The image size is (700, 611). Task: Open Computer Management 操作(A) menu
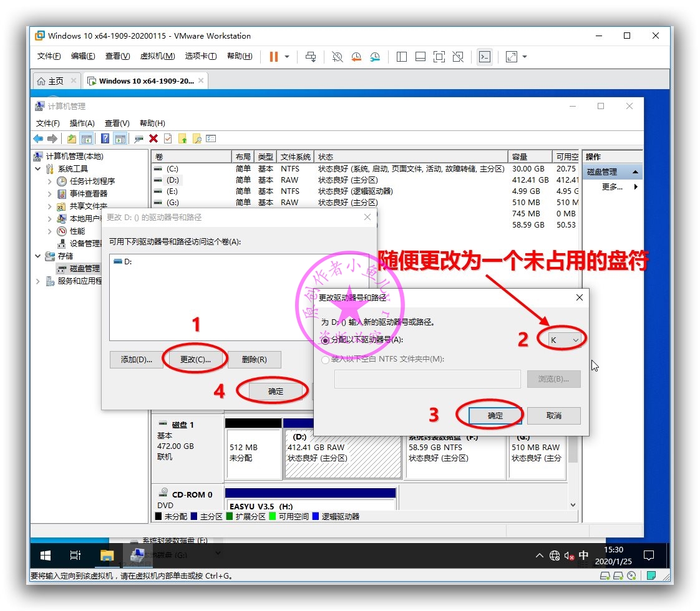coord(82,123)
